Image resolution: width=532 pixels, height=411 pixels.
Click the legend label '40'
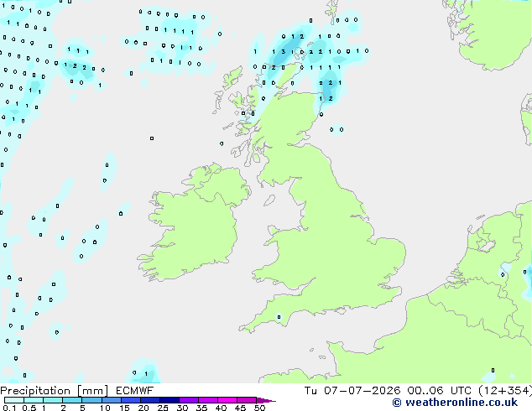coord(221,408)
